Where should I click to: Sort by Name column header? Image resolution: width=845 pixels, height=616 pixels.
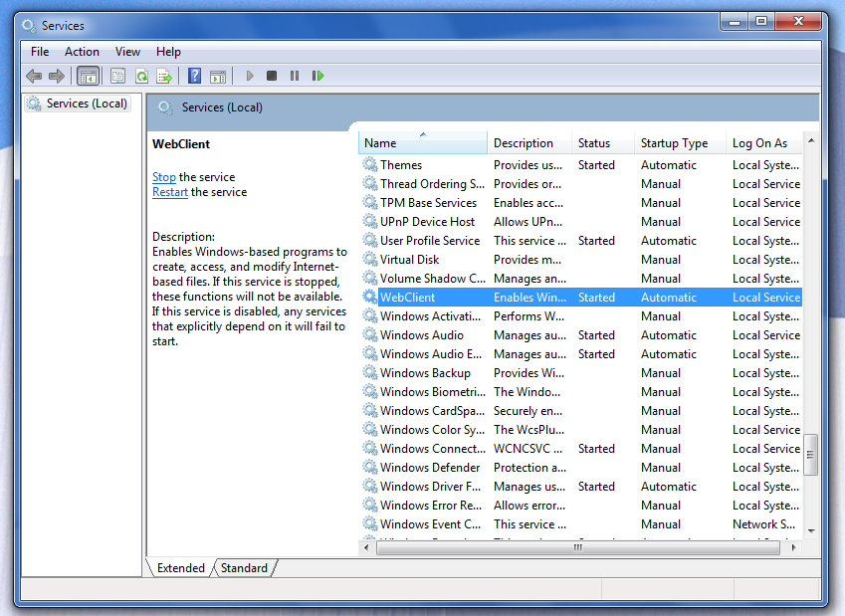coord(422,143)
